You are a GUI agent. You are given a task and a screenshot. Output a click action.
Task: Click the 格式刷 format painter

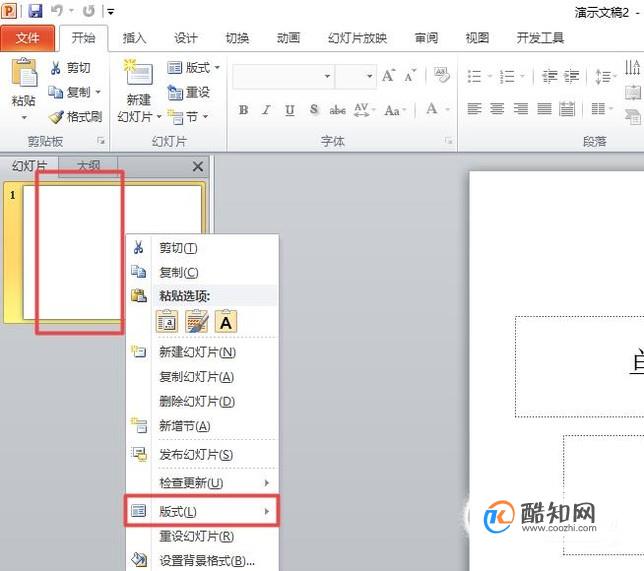pos(75,117)
